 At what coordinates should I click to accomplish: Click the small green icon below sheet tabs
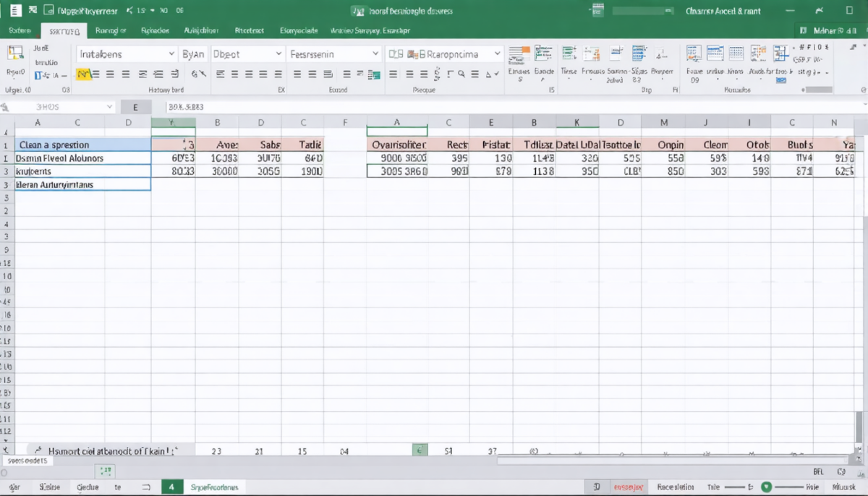106,471
